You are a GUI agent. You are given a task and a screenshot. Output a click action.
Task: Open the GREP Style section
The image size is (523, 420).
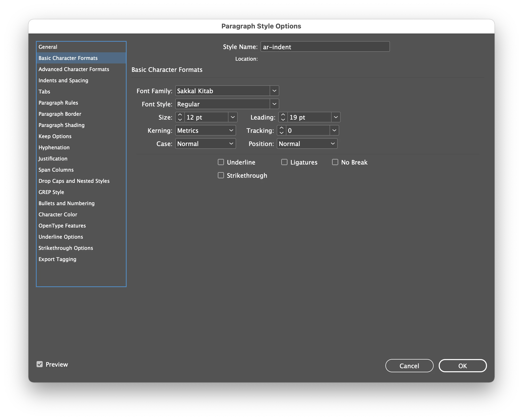coord(51,192)
